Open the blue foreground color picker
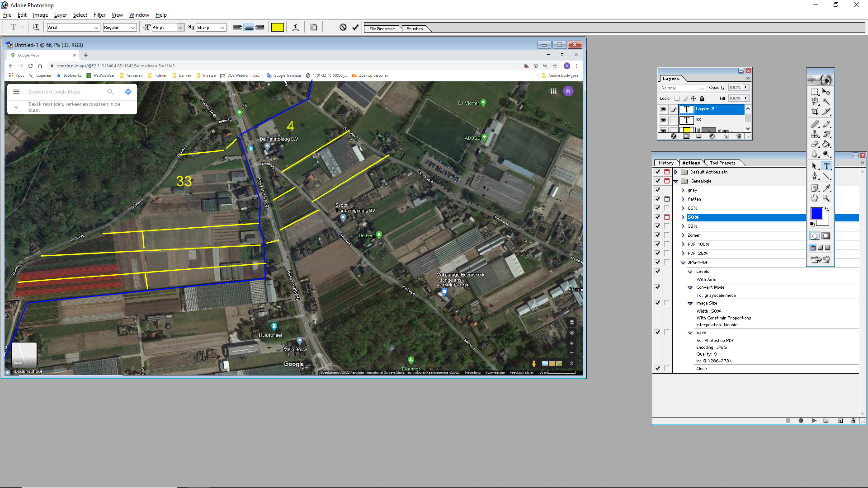The width and height of the screenshot is (868, 488). [x=816, y=214]
